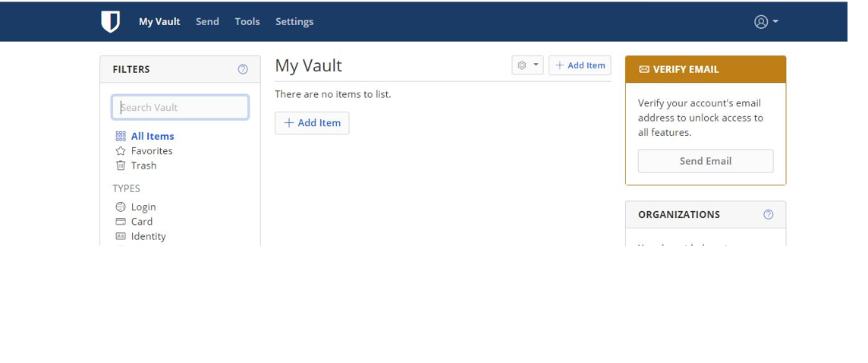
Task: Click the TYPES section label
Action: 126,188
